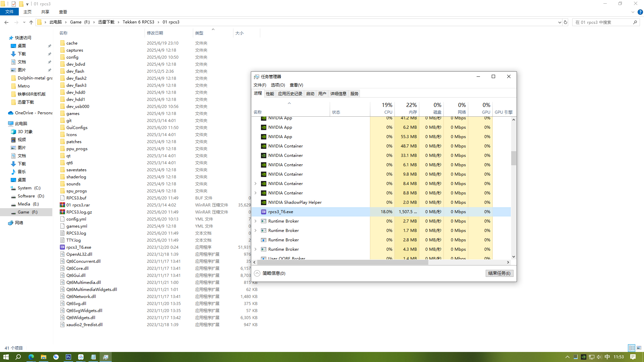Open Explorer 文件 ribbon menu
Viewport: 644px width, 362px height.
coord(9,12)
